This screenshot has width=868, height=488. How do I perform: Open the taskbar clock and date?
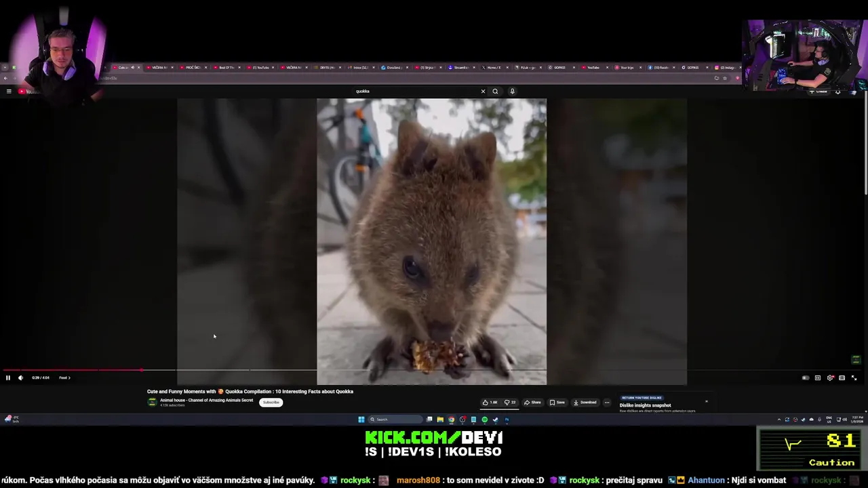click(857, 420)
